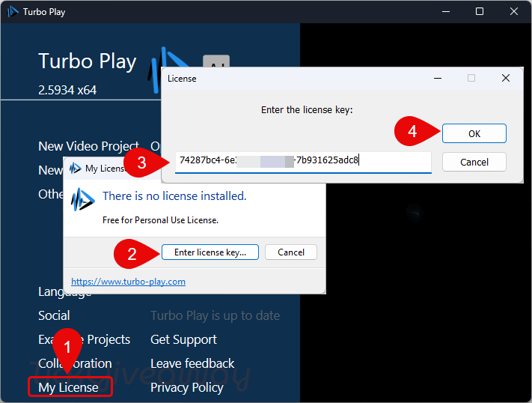Minimize the Turbo Play main window
The image size is (532, 403).
446,11
